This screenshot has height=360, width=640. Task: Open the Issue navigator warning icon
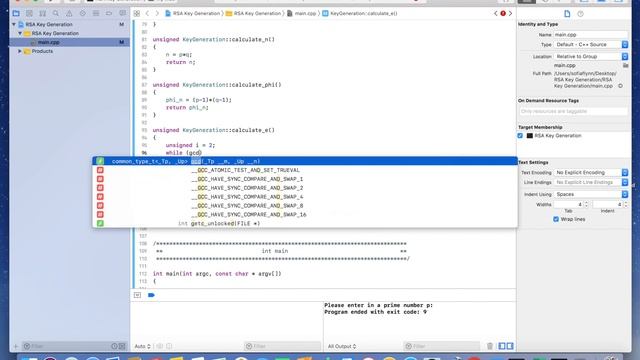(x=69, y=13)
